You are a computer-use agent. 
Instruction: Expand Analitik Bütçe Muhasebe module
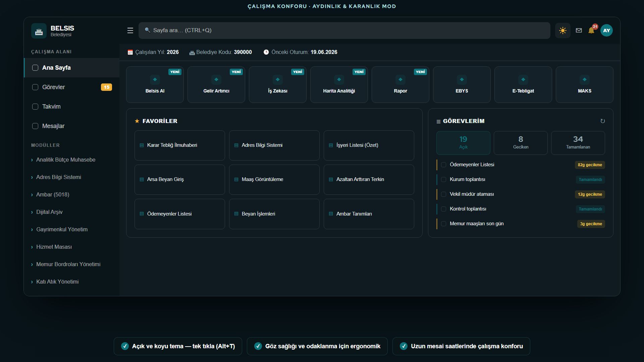(71, 160)
